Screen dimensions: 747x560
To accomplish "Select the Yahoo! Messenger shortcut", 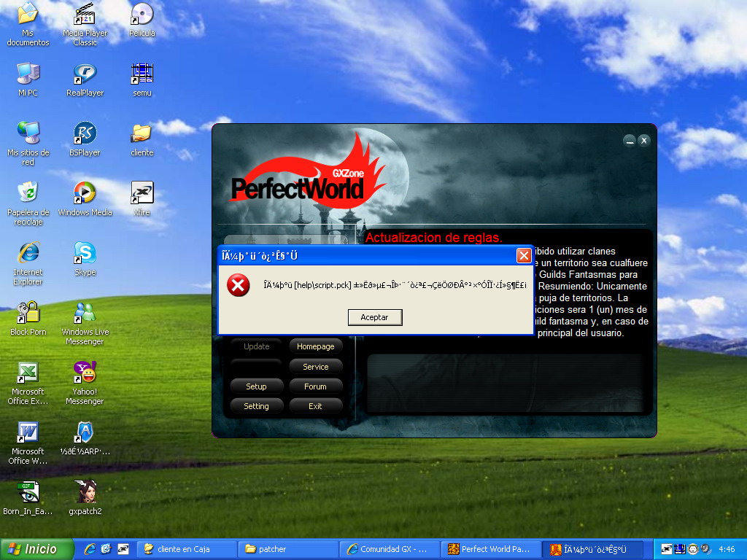I will [85, 383].
